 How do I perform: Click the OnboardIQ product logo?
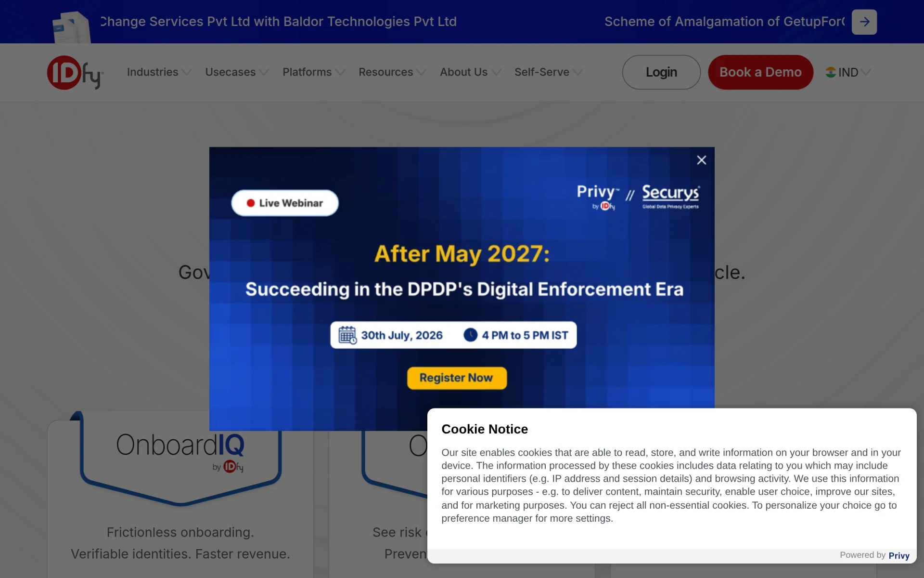(x=180, y=452)
